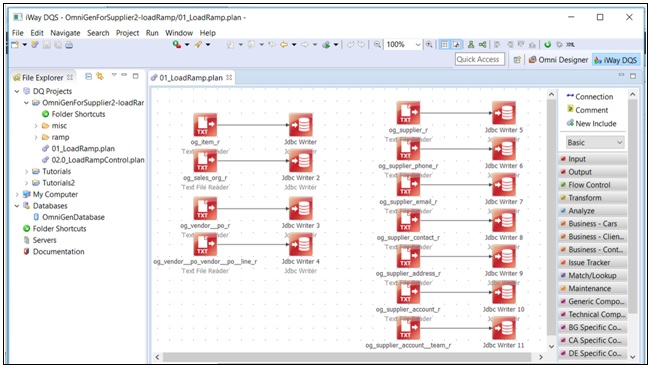Select the og_supplier_account_r reader node
Viewport: 651px width, 368px height.
point(408,292)
